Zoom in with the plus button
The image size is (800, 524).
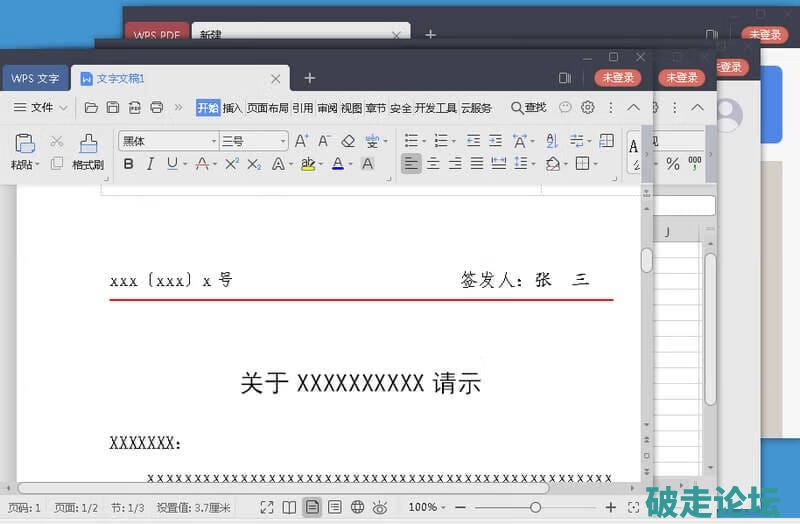tap(611, 507)
